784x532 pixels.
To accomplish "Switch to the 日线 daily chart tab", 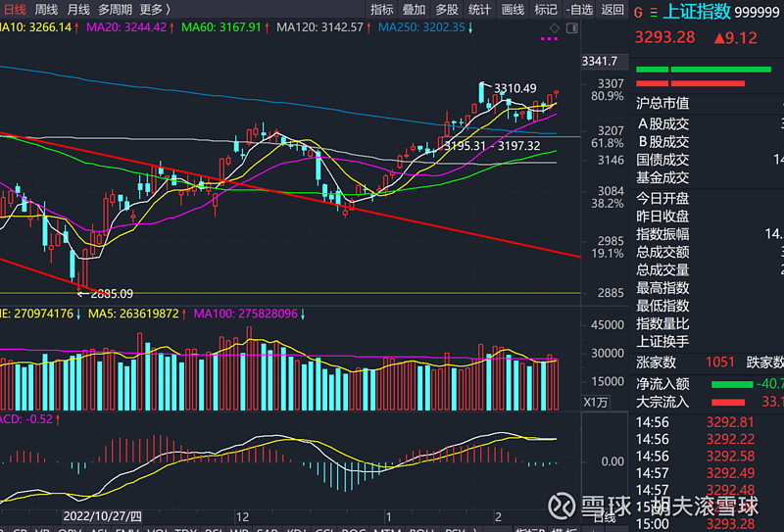I will click(13, 10).
